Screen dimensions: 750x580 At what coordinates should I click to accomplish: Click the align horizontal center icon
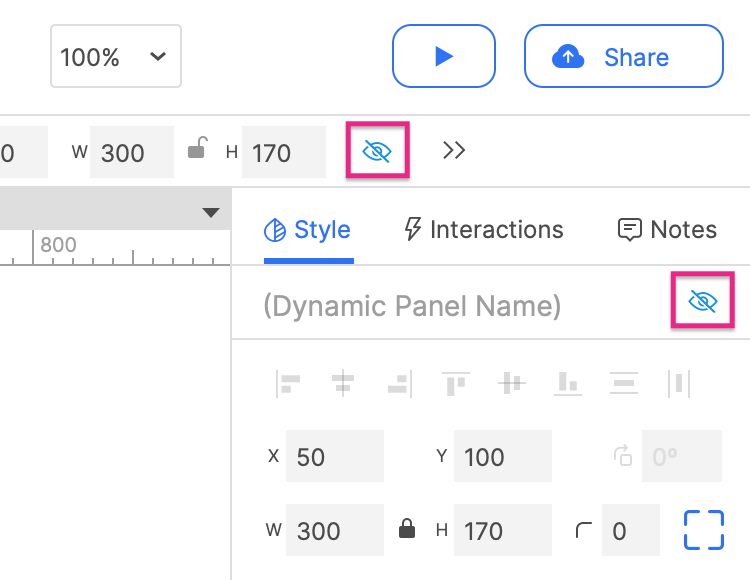(344, 383)
